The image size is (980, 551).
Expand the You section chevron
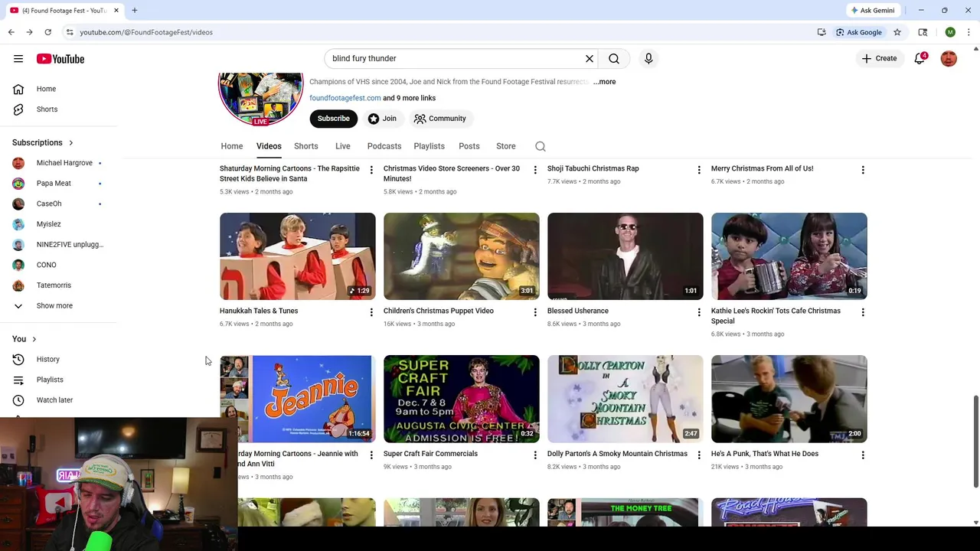34,339
